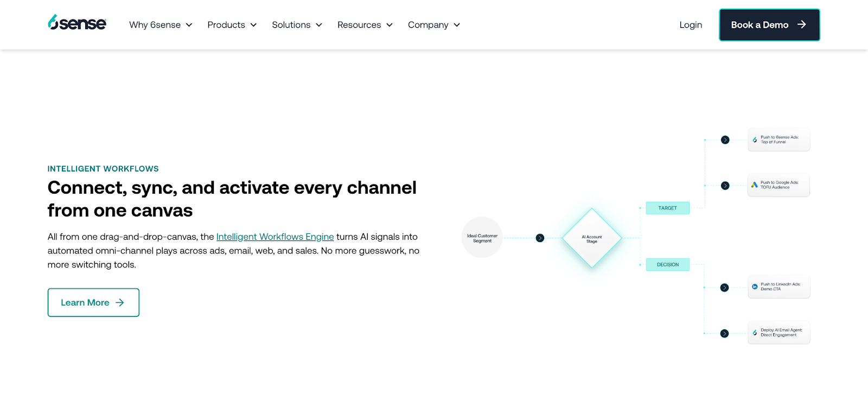Click arrow circle before Push to LinkedIn Ads card
The height and width of the screenshot is (401, 868).
[724, 288]
